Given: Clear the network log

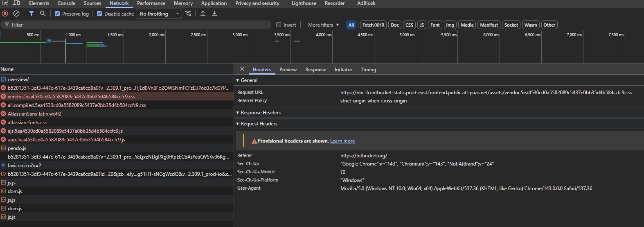Looking at the screenshot, I should (x=16, y=14).
